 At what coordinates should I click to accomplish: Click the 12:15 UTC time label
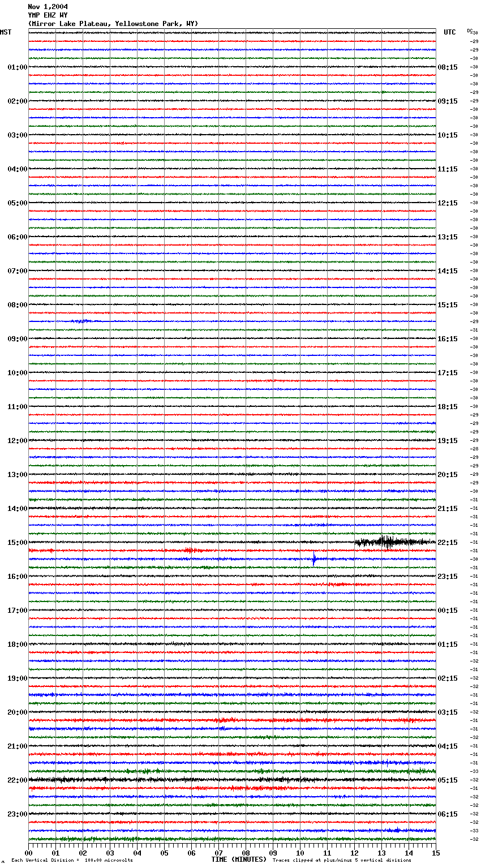[x=448, y=203]
